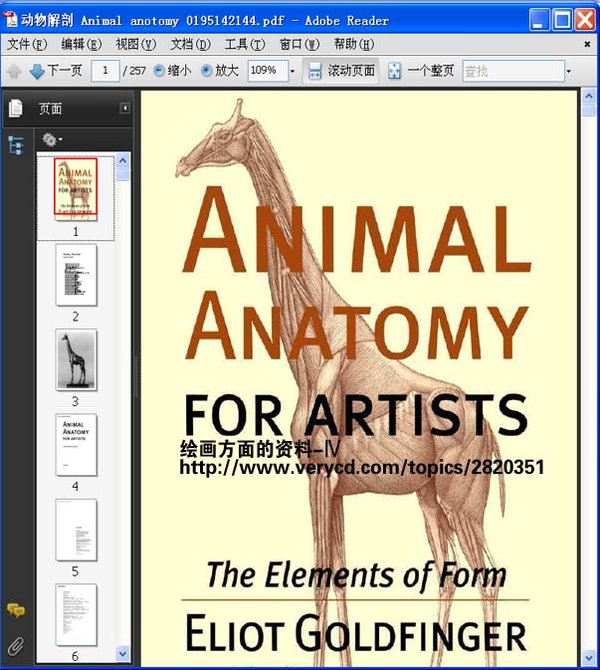The height and width of the screenshot is (670, 600).
Task: Close the document with menu bar x
Action: coord(587,44)
